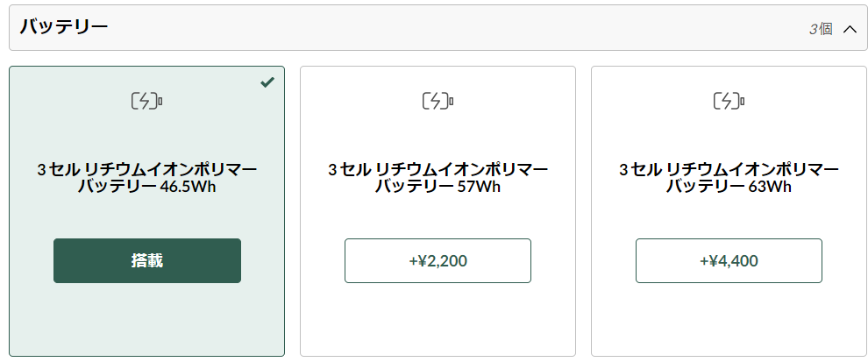Viewport: 868px width, 362px height.
Task: Click the green checkmark on the selected card
Action: click(x=267, y=82)
